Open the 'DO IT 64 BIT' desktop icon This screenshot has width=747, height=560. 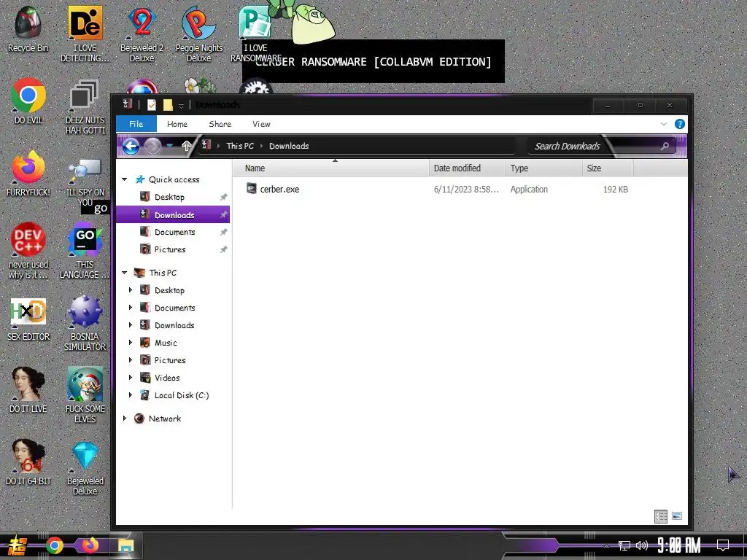[x=28, y=462]
